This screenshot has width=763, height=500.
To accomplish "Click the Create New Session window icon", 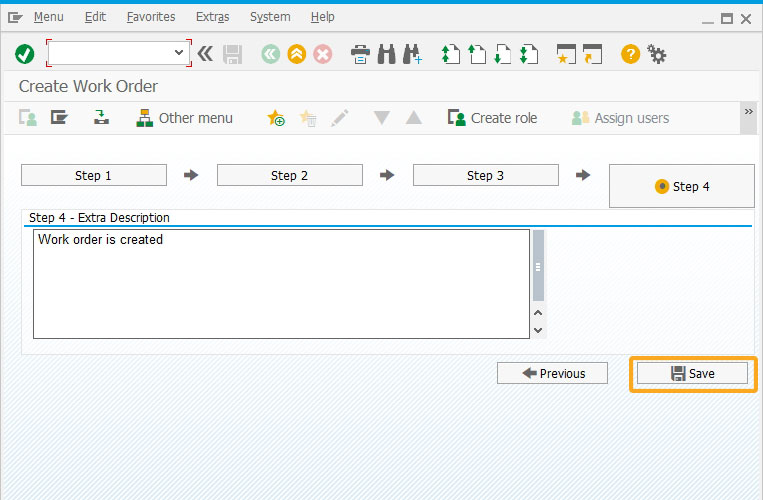I will pyautogui.click(x=566, y=54).
